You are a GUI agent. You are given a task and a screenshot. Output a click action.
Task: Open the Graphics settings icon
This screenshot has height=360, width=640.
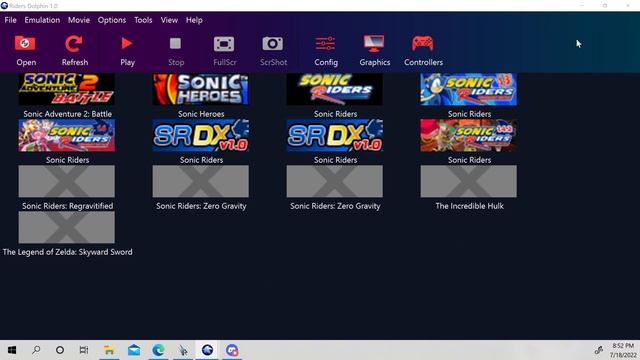(x=374, y=43)
